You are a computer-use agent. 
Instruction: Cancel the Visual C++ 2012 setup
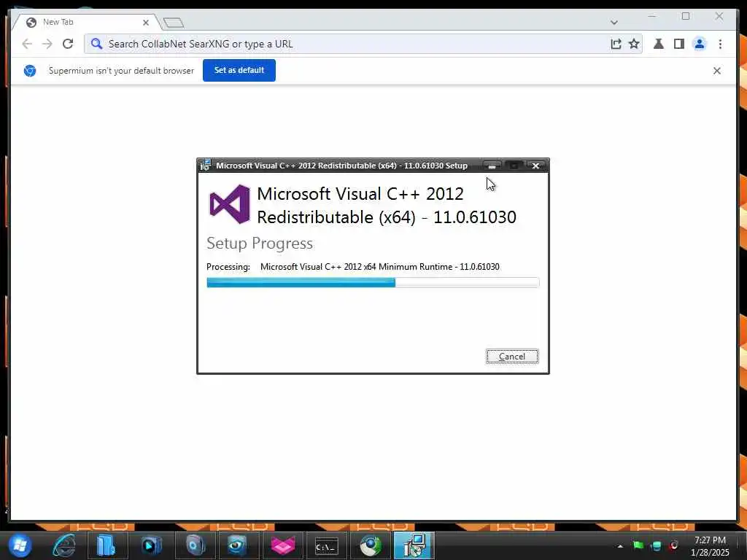512,356
